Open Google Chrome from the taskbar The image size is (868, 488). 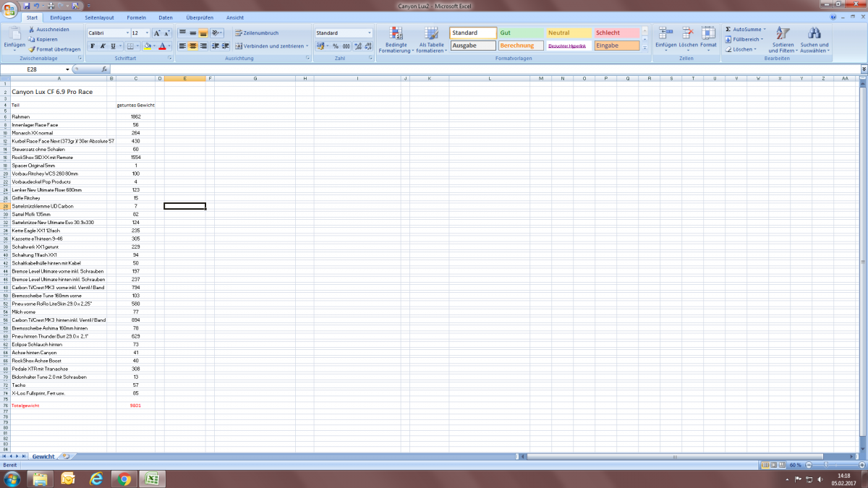tap(124, 479)
